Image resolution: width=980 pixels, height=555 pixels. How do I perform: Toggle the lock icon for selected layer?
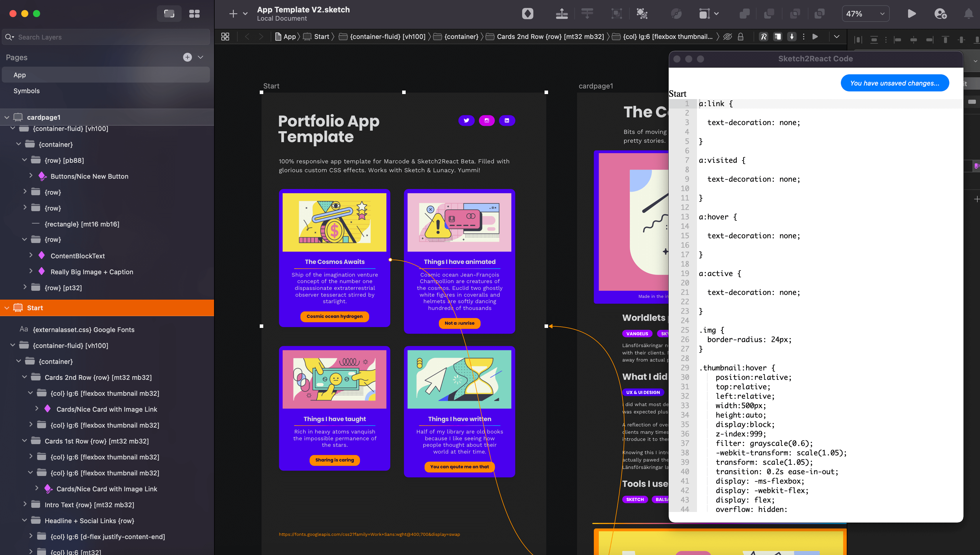[740, 37]
